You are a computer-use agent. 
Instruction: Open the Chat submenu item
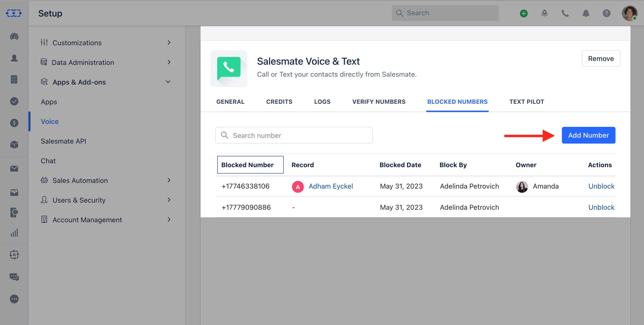[x=48, y=161]
